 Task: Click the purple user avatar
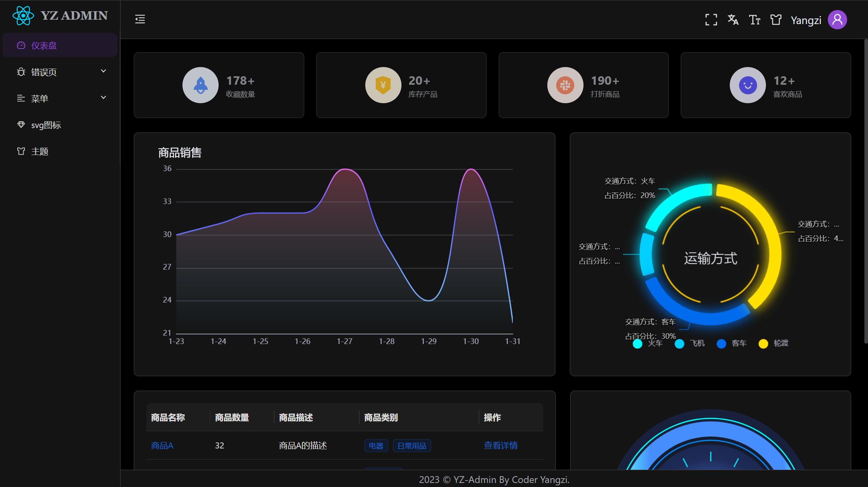(x=837, y=20)
